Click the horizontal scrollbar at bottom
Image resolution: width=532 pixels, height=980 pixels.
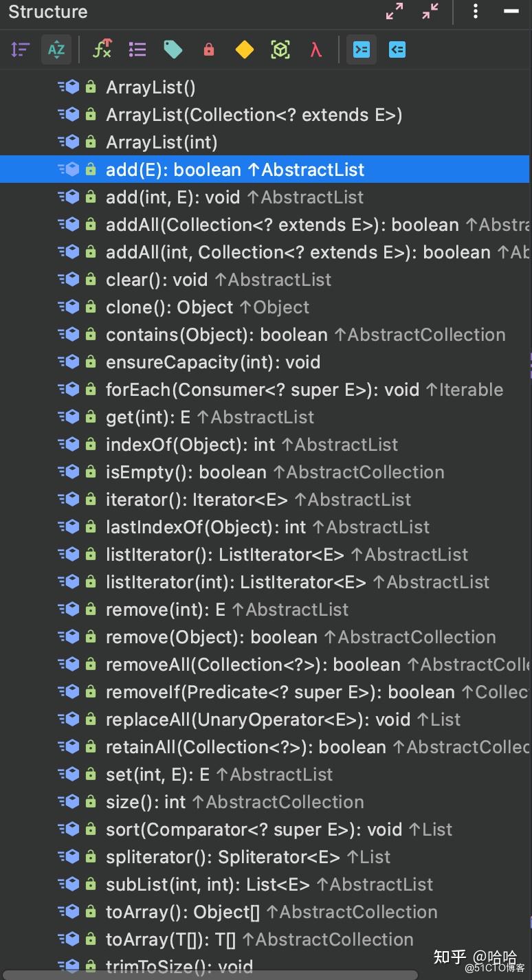pyautogui.click(x=206, y=975)
